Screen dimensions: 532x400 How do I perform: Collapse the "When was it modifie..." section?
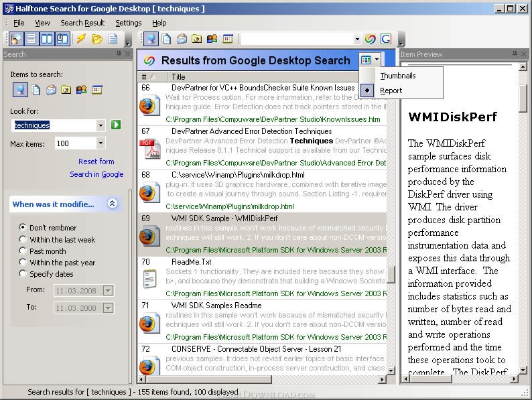pos(113,204)
